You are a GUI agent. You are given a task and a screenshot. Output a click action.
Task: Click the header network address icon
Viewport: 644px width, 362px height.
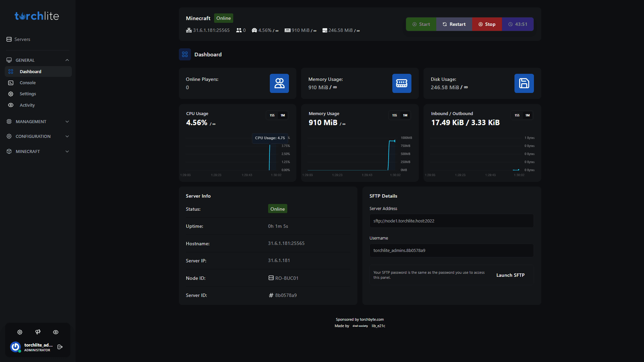(189, 30)
